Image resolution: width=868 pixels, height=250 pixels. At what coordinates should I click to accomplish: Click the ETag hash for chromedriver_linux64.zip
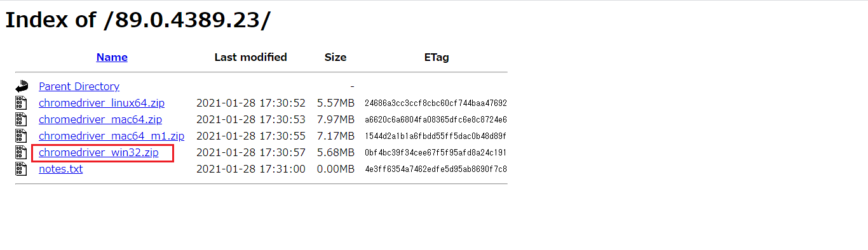[435, 103]
